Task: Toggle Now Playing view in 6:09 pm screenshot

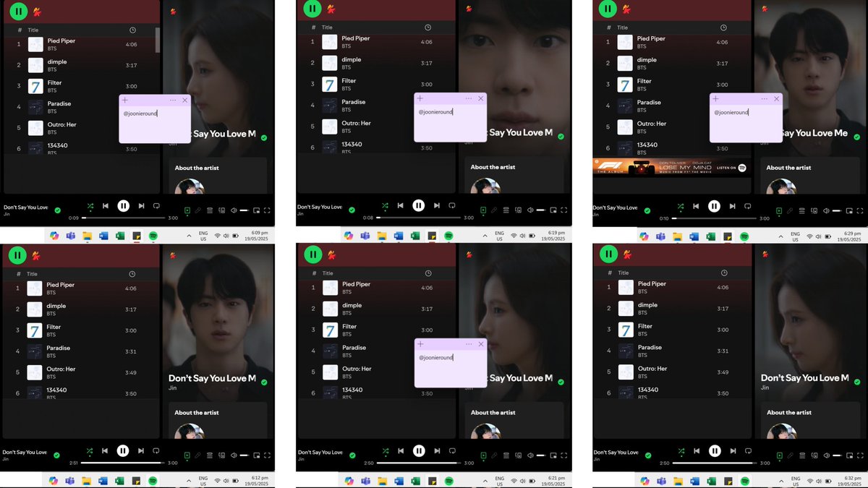Action: pos(187,210)
